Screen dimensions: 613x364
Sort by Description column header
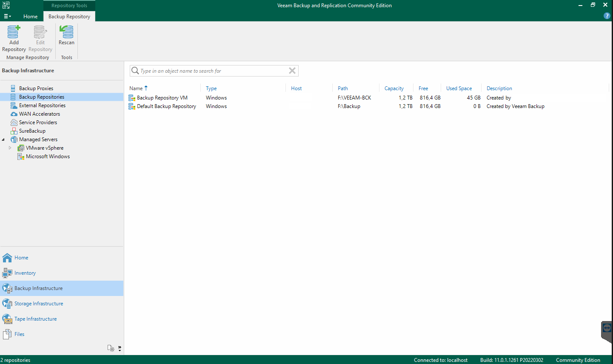coord(499,88)
